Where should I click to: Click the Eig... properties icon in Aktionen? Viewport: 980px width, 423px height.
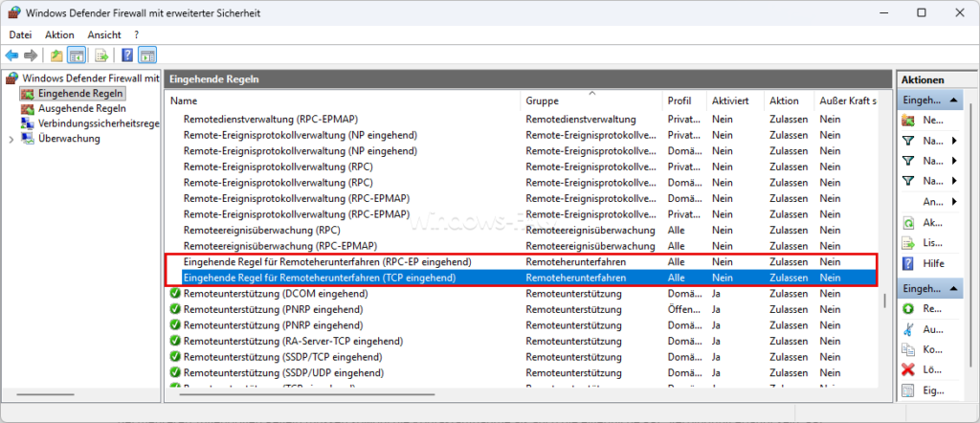coord(908,390)
